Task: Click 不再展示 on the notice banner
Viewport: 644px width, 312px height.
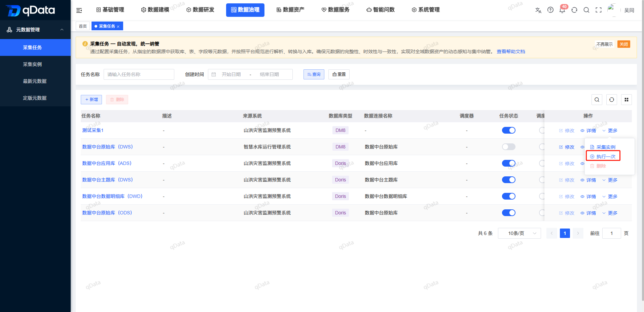Action: point(605,44)
